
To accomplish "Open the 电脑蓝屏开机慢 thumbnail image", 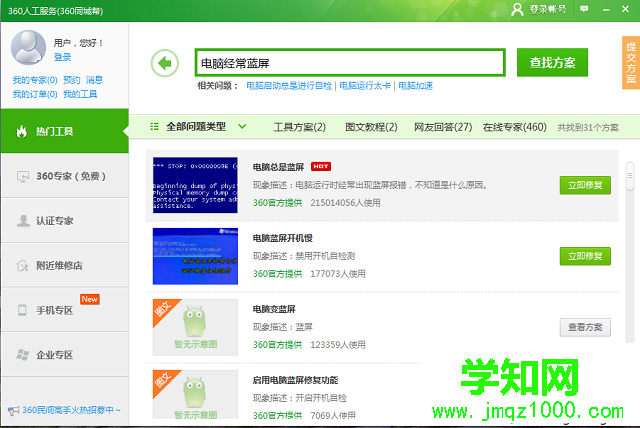I will click(195, 256).
